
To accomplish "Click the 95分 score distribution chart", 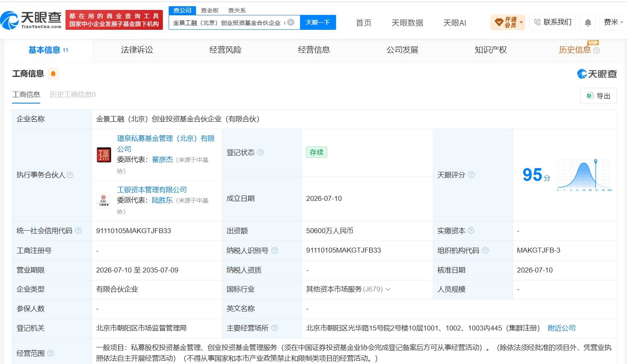I will pos(584,175).
